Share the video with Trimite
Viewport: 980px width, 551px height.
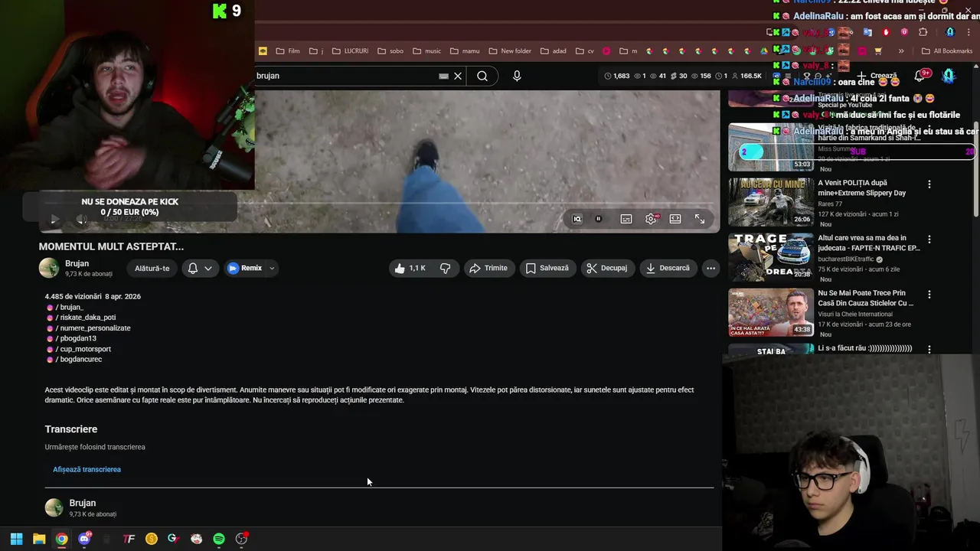[x=488, y=268]
